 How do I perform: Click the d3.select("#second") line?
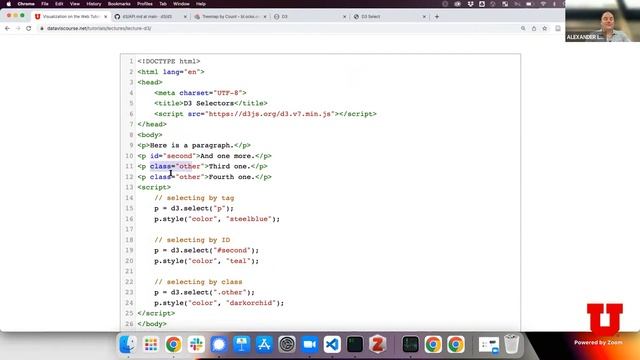point(207,251)
